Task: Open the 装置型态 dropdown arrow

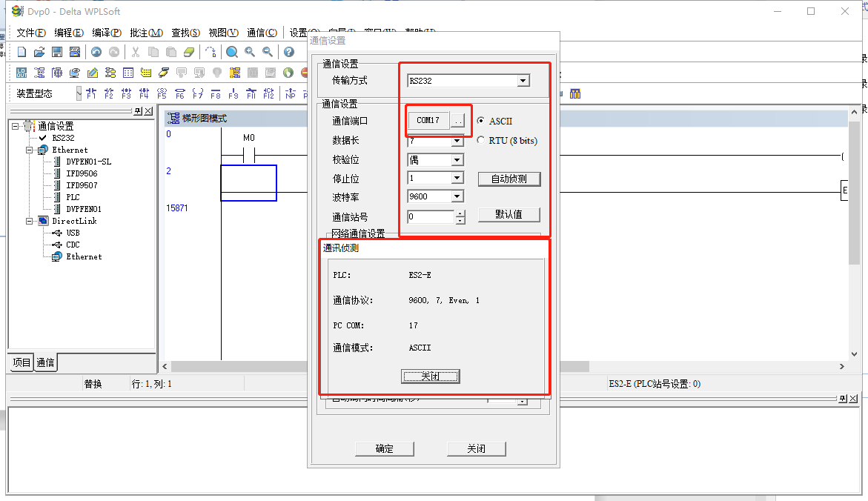Action: (x=79, y=93)
